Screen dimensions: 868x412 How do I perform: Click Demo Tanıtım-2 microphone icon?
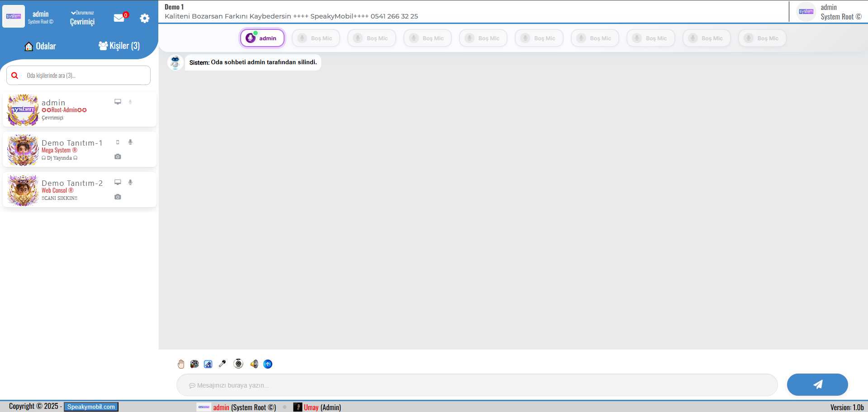130,182
